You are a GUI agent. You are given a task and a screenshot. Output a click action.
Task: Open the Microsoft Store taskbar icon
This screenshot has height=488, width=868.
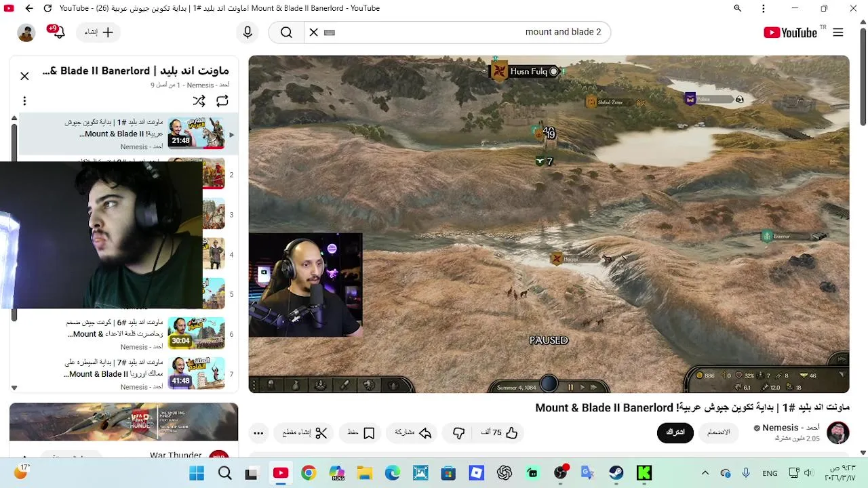(448, 473)
